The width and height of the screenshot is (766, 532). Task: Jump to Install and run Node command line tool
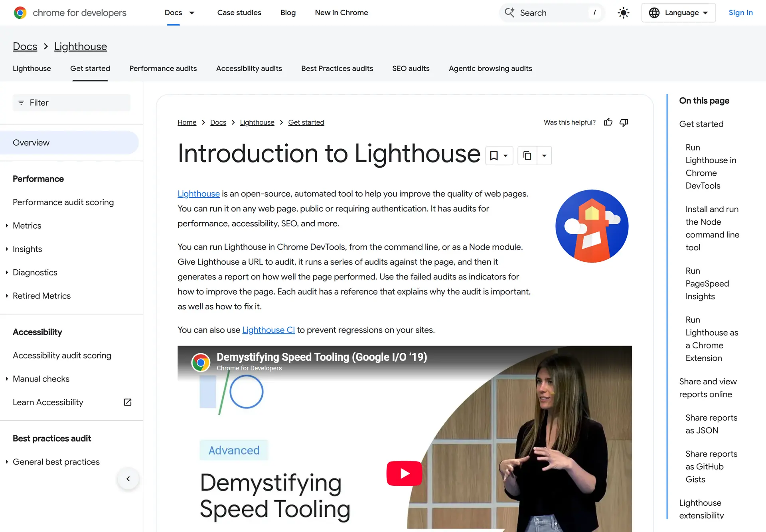[712, 228]
